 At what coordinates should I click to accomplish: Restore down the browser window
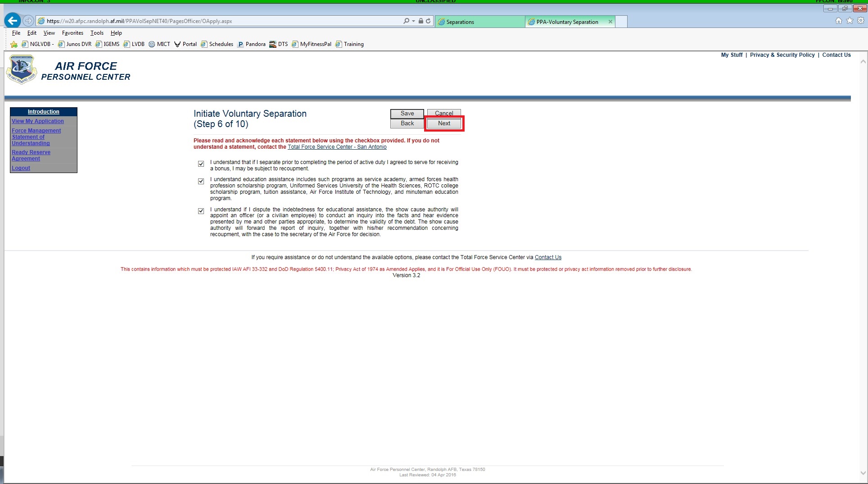[x=845, y=8]
